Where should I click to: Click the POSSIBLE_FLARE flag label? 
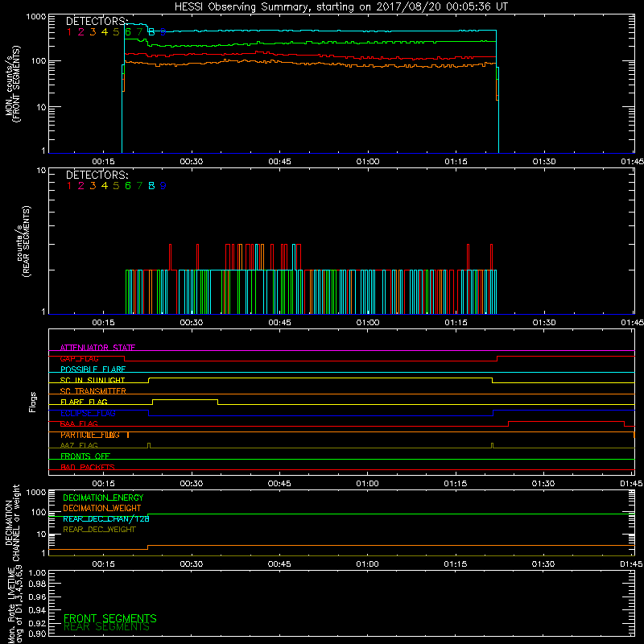click(x=93, y=369)
